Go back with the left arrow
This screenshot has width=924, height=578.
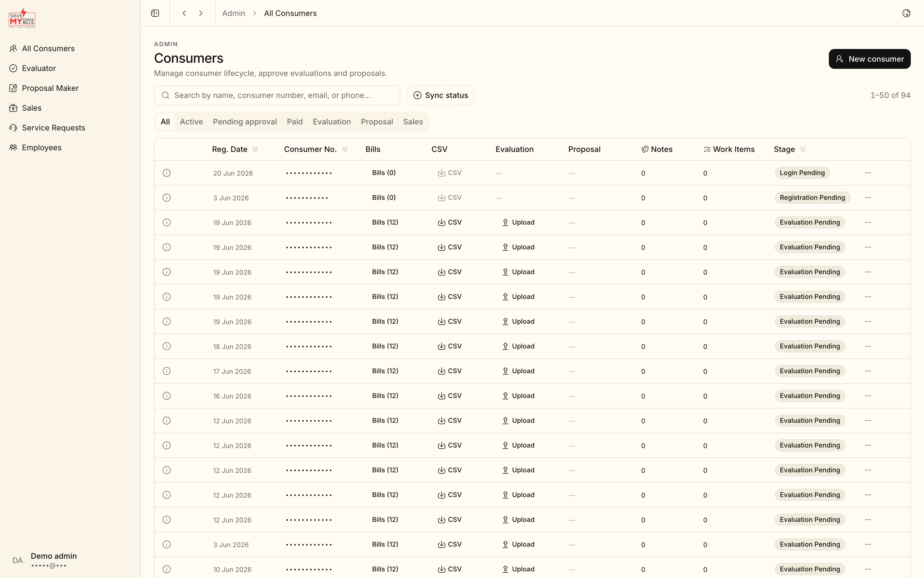185,13
